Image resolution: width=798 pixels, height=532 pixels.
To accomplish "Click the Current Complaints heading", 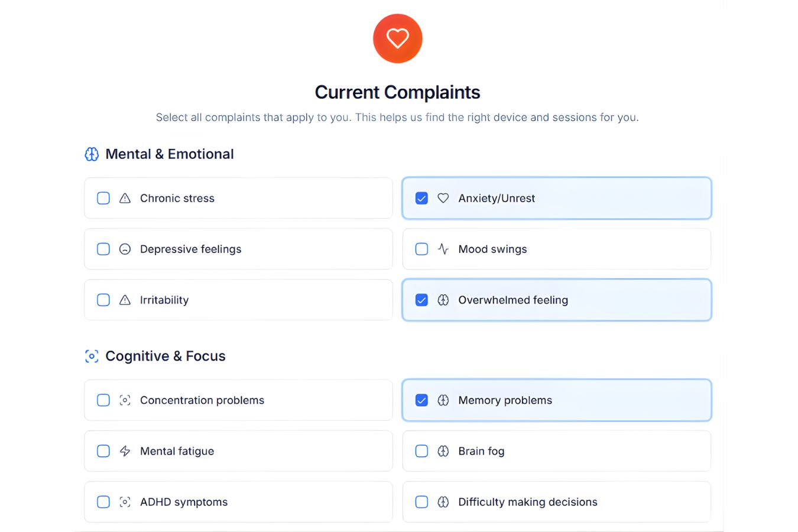I will [x=397, y=93].
